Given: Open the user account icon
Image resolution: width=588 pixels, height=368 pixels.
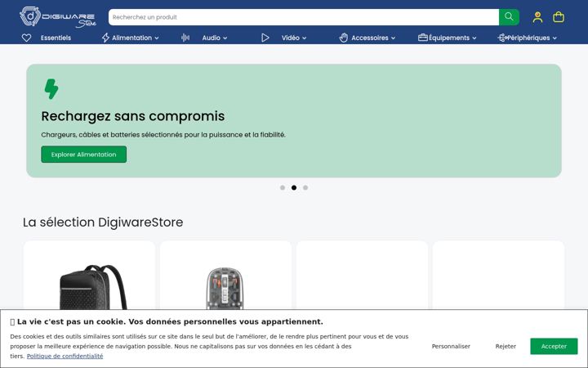Looking at the screenshot, I should [x=537, y=17].
